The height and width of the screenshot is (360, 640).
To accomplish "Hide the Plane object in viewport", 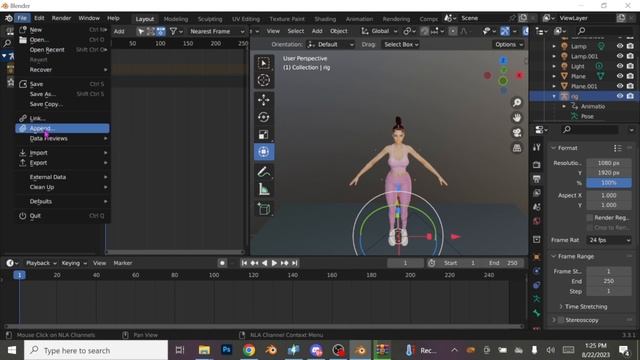I will 620,76.
